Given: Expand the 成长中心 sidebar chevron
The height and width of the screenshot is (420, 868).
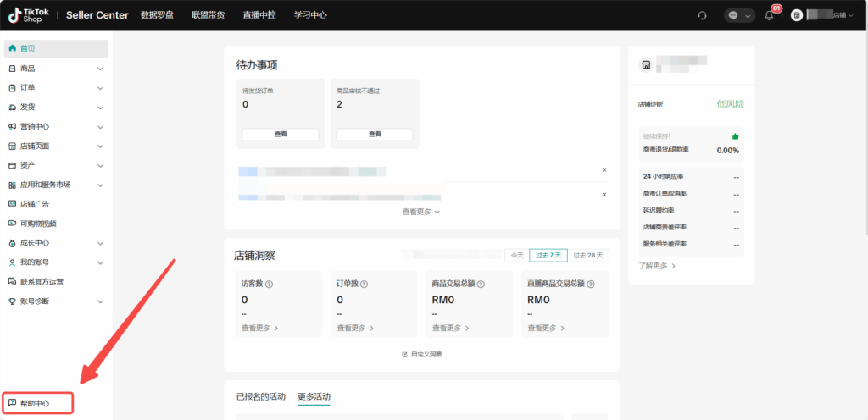Looking at the screenshot, I should pyautogui.click(x=100, y=243).
